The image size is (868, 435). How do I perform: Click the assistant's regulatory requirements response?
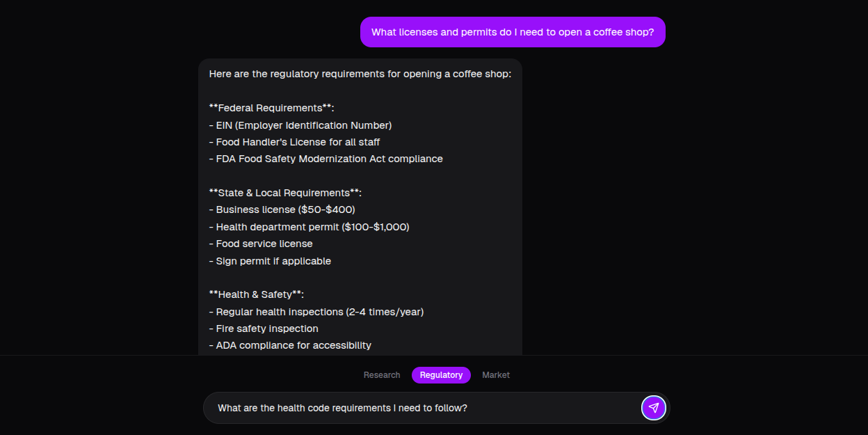click(x=360, y=209)
